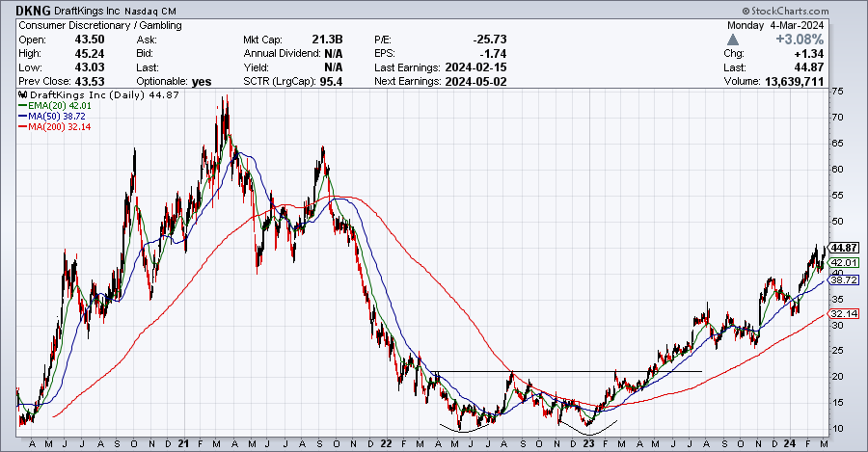The height and width of the screenshot is (452, 868).
Task: Click the year 21 label on time axis
Action: (x=184, y=443)
